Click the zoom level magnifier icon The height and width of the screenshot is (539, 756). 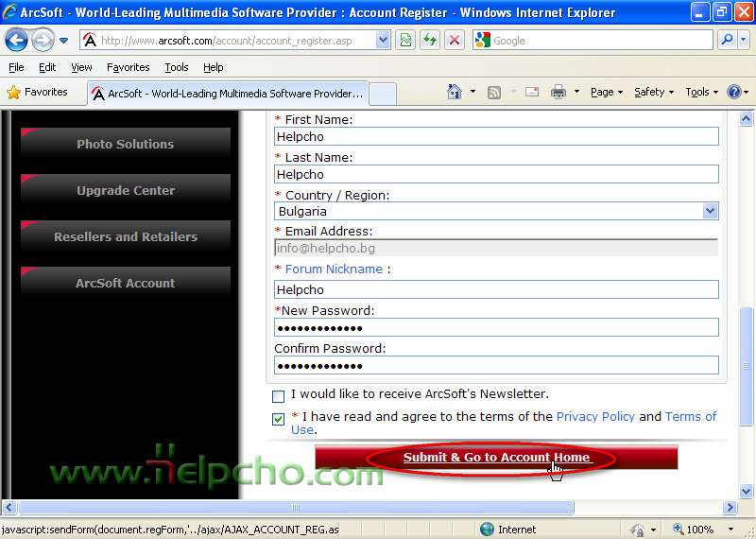pyautogui.click(x=678, y=529)
